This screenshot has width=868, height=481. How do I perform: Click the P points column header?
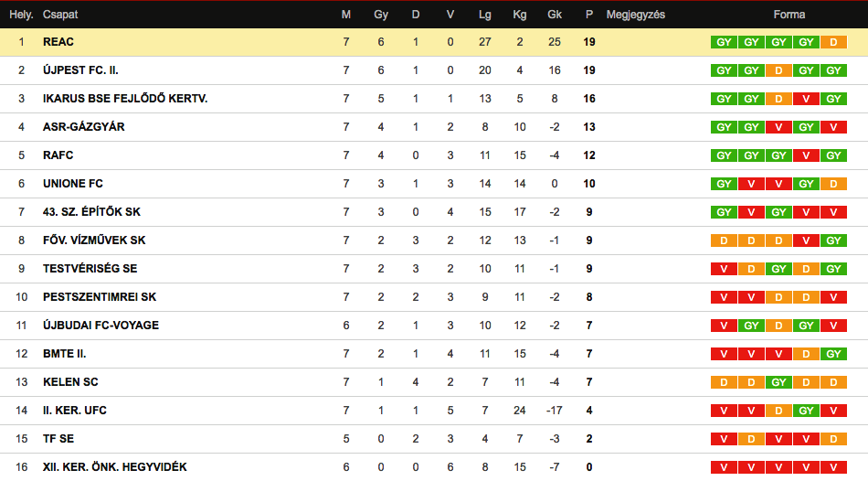coord(589,15)
